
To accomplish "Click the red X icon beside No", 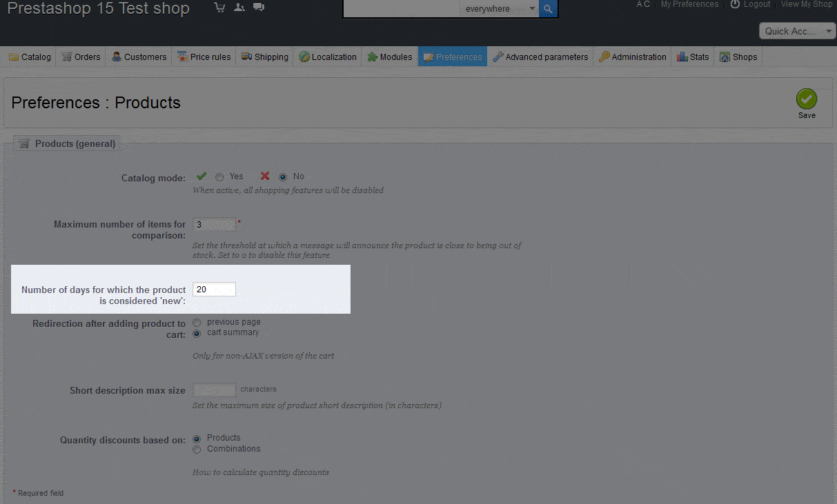I will pos(265,177).
